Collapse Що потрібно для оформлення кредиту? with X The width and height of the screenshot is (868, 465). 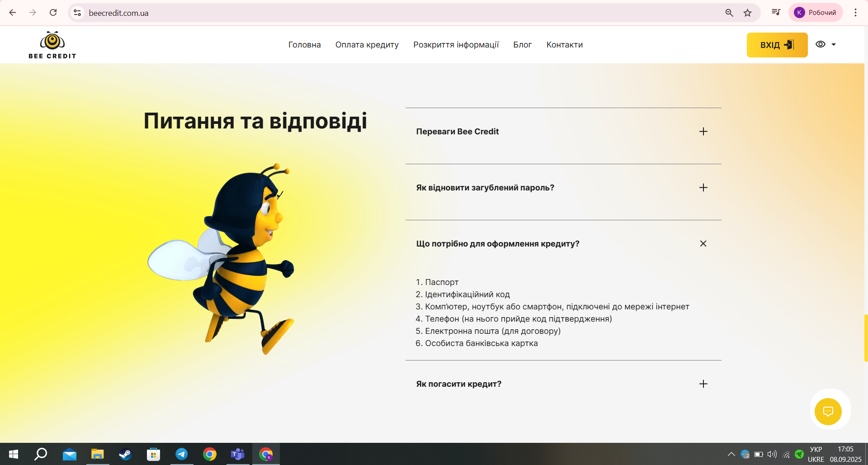[x=703, y=244]
